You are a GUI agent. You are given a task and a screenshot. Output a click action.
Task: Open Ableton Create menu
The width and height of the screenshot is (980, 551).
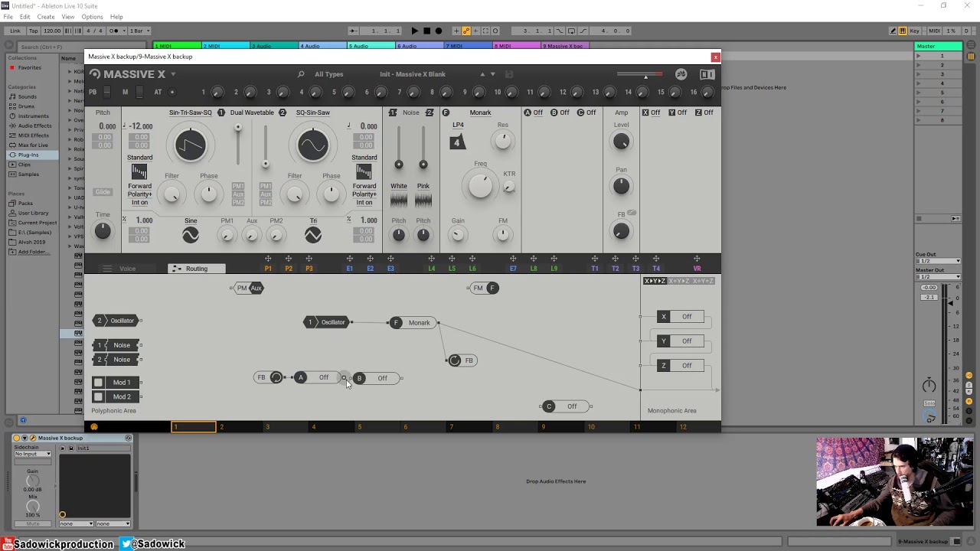pyautogui.click(x=46, y=17)
